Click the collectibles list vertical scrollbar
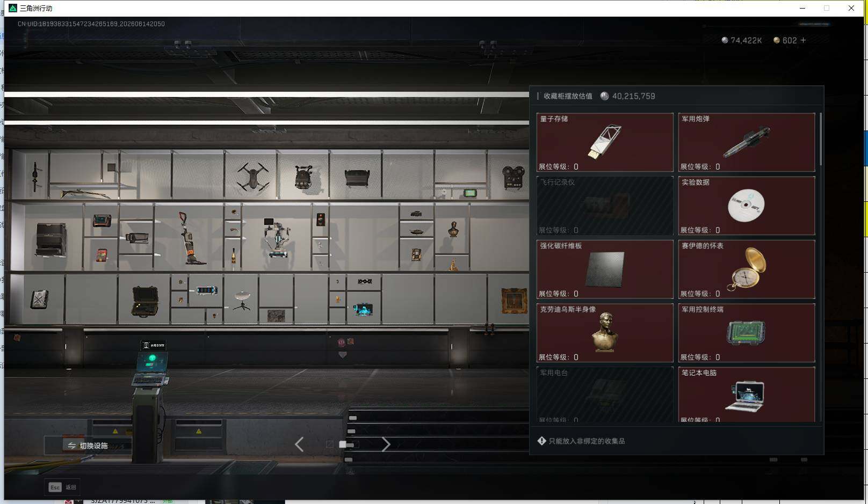 coord(820,140)
